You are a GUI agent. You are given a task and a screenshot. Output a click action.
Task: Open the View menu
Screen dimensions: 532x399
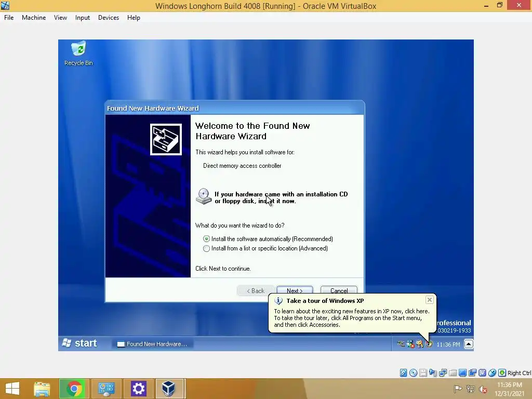[60, 18]
